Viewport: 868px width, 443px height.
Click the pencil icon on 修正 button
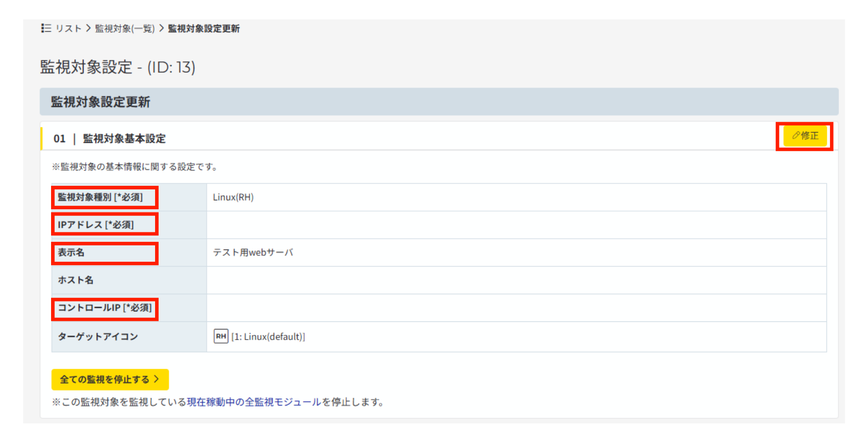(796, 136)
